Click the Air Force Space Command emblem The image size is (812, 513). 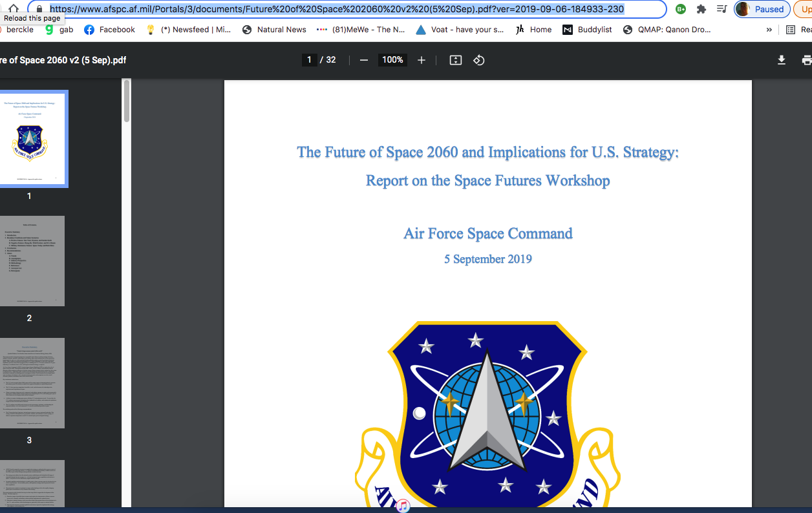pos(488,414)
